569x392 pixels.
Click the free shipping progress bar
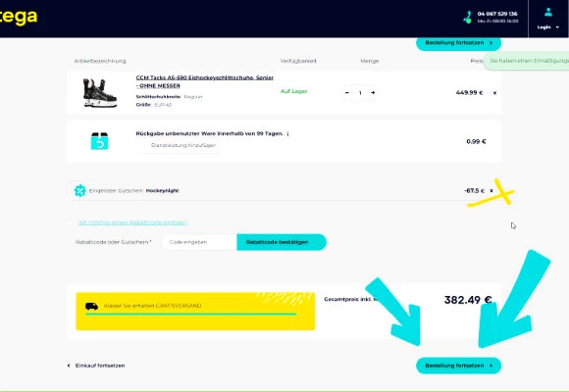tap(191, 314)
